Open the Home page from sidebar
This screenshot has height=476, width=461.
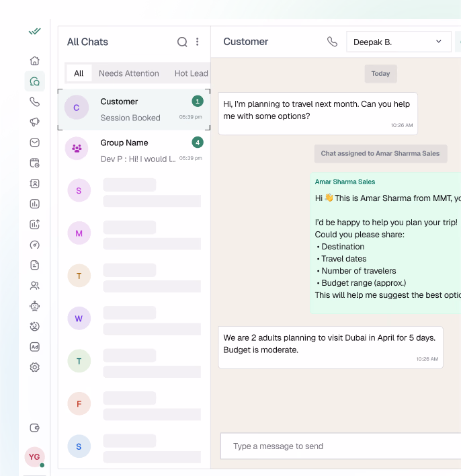(x=35, y=61)
